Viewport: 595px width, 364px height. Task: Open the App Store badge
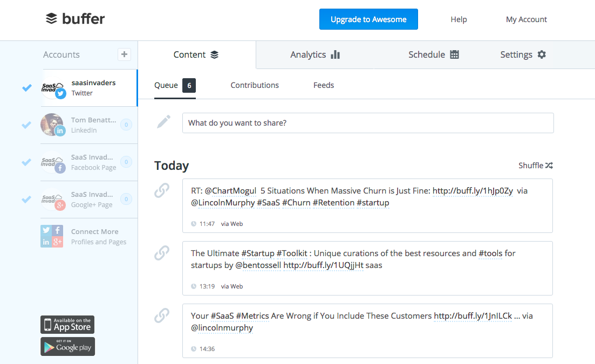(67, 325)
